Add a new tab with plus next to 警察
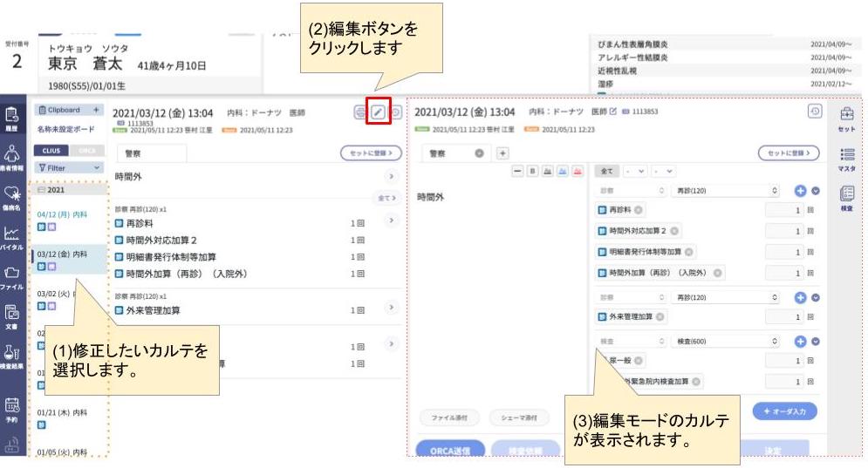The width and height of the screenshot is (868, 468). tap(502, 153)
